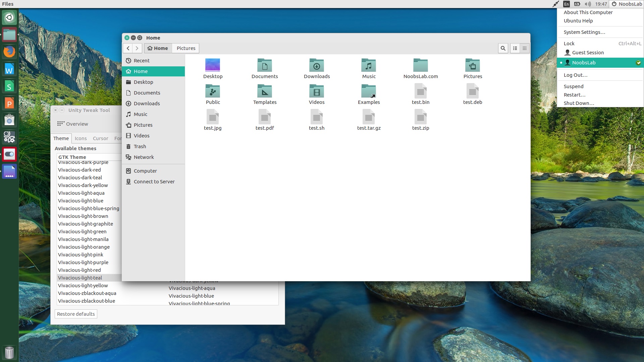Open Firefox from the launcher

point(9,52)
